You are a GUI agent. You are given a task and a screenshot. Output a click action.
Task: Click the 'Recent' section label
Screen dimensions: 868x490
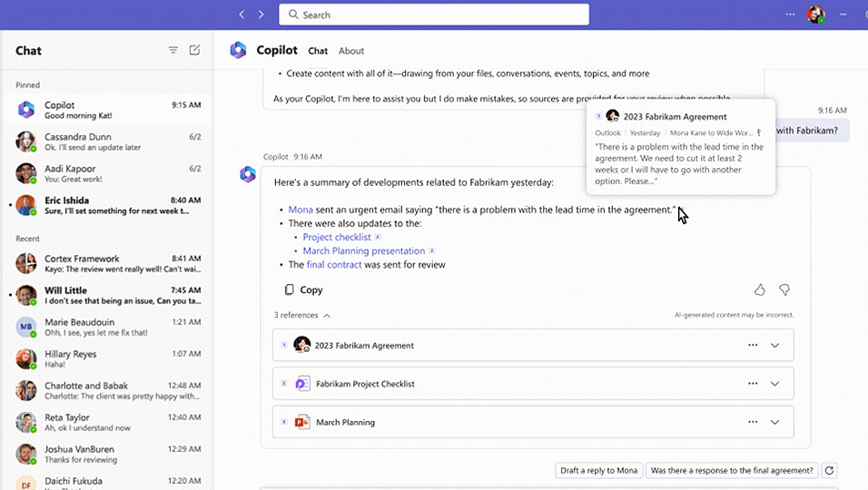(27, 239)
